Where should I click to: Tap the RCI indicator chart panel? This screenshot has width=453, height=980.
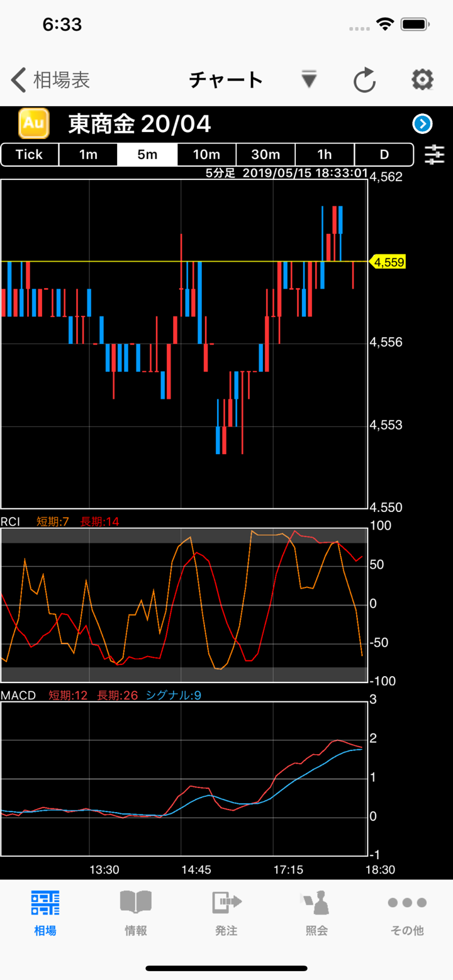184,605
